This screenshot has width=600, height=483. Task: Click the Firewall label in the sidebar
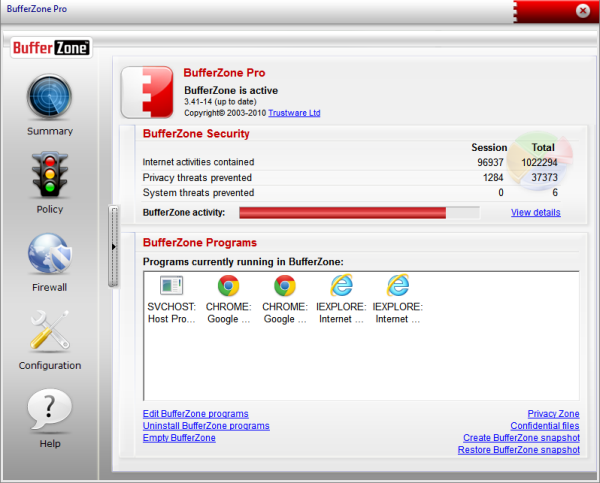pyautogui.click(x=50, y=287)
